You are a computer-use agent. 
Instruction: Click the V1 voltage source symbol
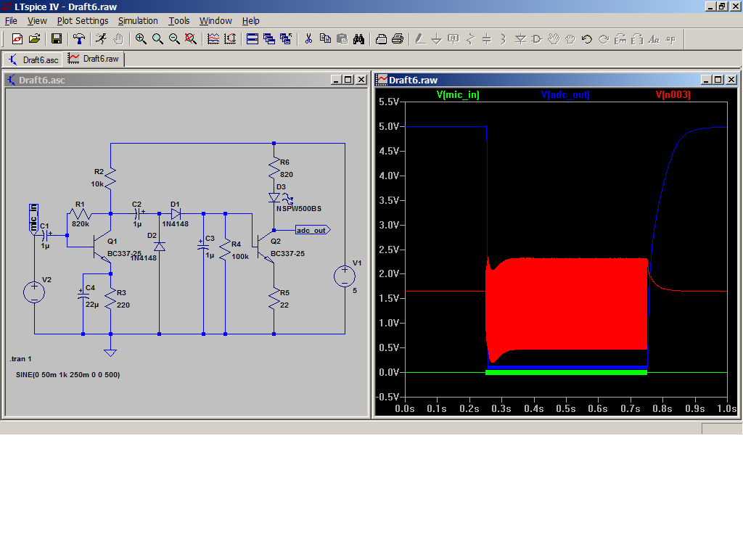[x=345, y=276]
